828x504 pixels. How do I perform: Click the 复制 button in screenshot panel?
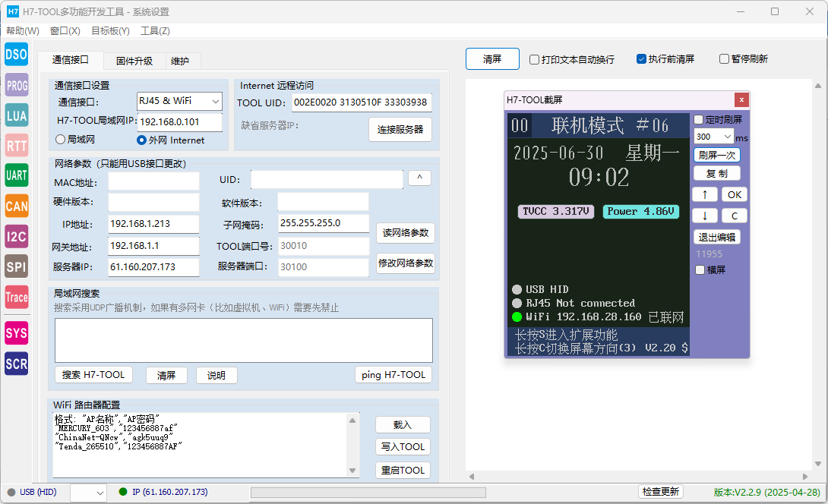pos(716,174)
